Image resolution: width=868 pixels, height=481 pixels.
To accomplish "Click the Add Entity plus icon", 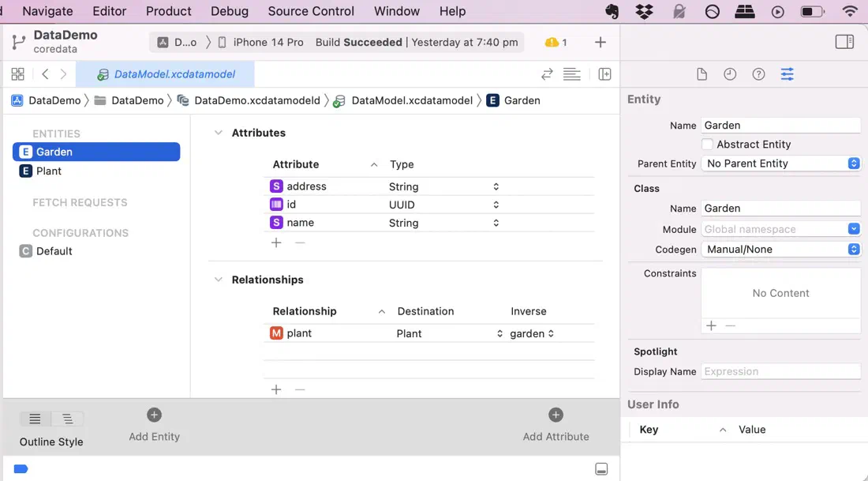I will click(x=154, y=415).
